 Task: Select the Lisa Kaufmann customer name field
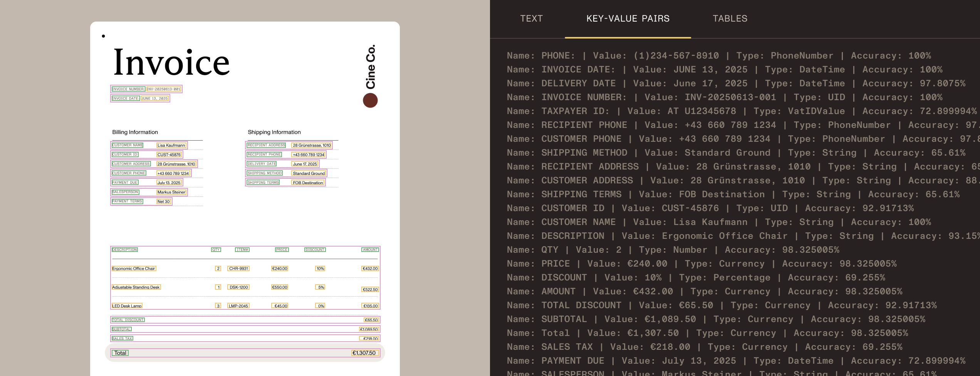171,145
